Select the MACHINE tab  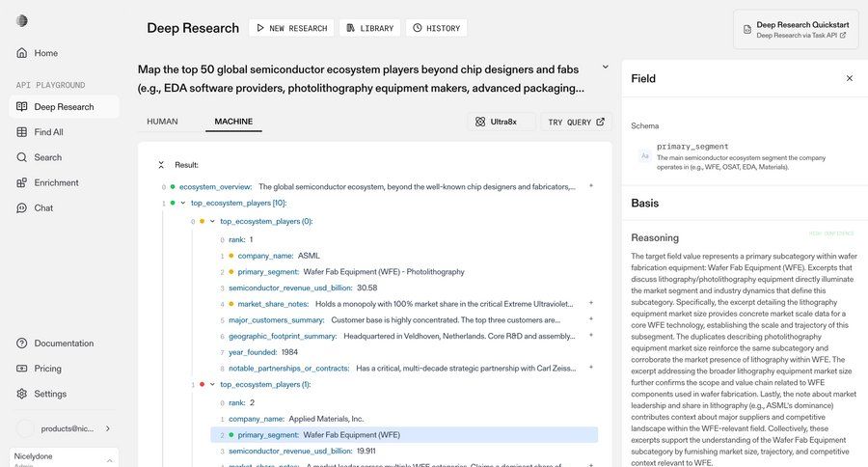[x=233, y=122]
